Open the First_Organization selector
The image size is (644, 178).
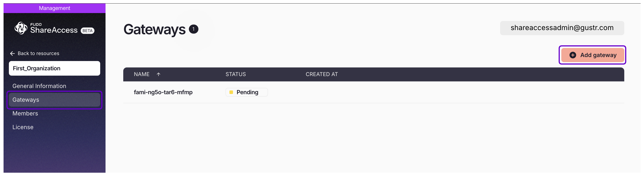tap(55, 68)
